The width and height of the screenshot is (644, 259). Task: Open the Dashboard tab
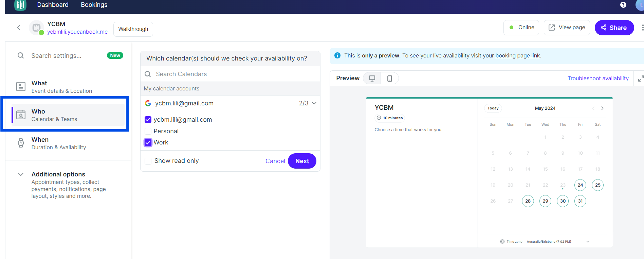pos(53,5)
